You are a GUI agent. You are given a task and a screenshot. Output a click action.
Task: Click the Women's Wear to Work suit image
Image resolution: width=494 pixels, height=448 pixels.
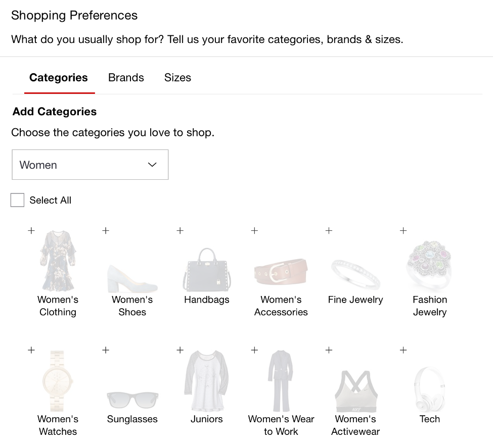coord(281,381)
